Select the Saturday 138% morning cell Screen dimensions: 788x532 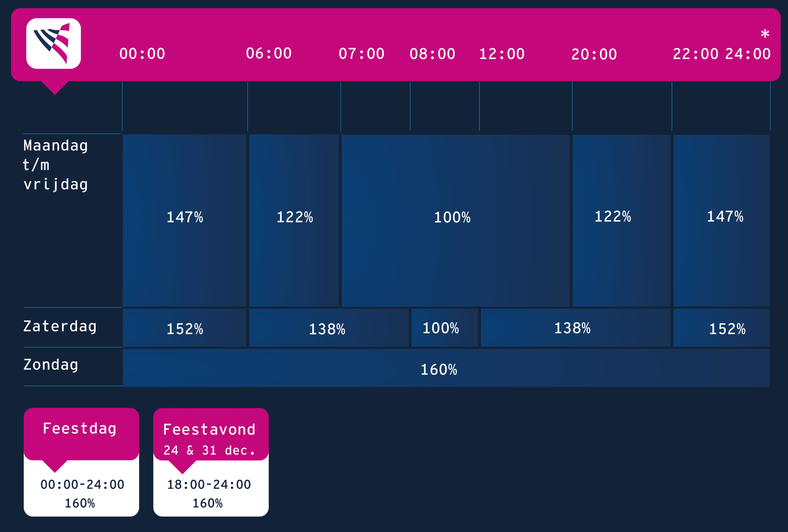coord(329,328)
